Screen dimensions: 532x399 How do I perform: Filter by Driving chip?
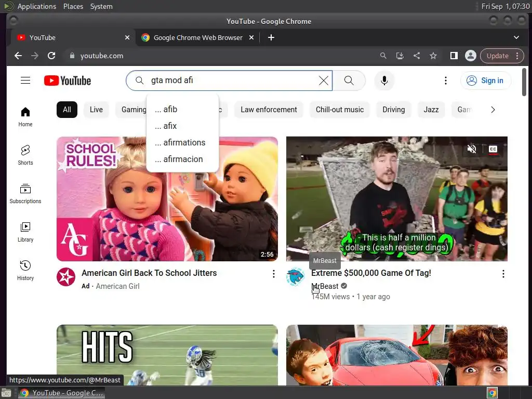pos(394,110)
